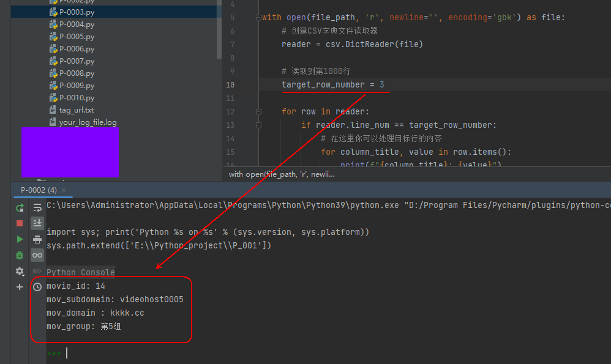
Task: Click the Python Console label line
Action: pyautogui.click(x=81, y=272)
